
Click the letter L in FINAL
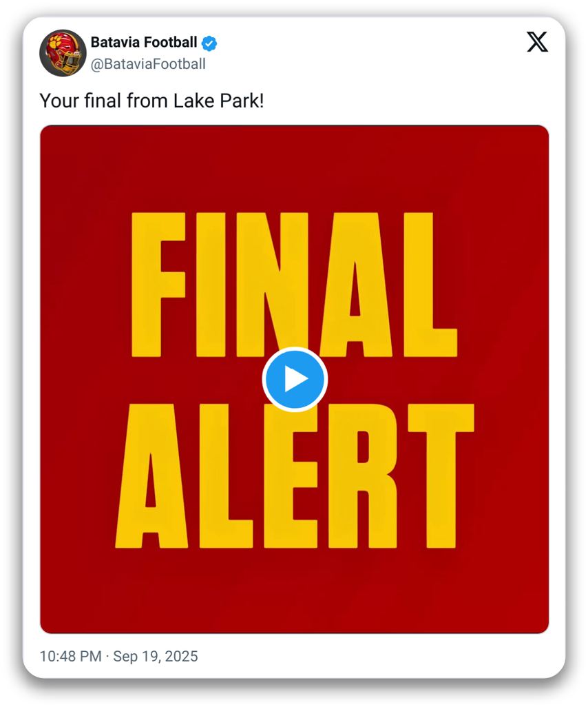point(430,285)
